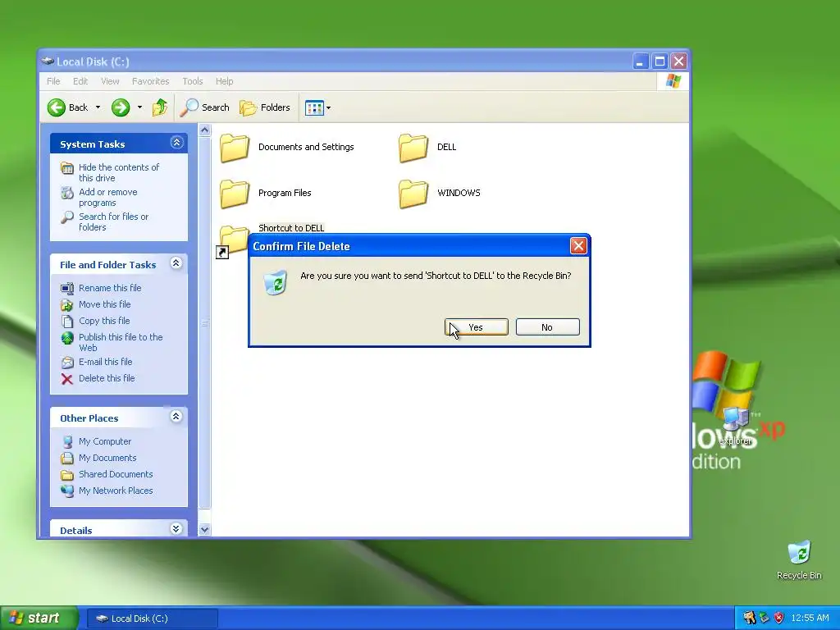Click Publish this file to the Web
Screen dimensions: 840x630
coord(121,342)
